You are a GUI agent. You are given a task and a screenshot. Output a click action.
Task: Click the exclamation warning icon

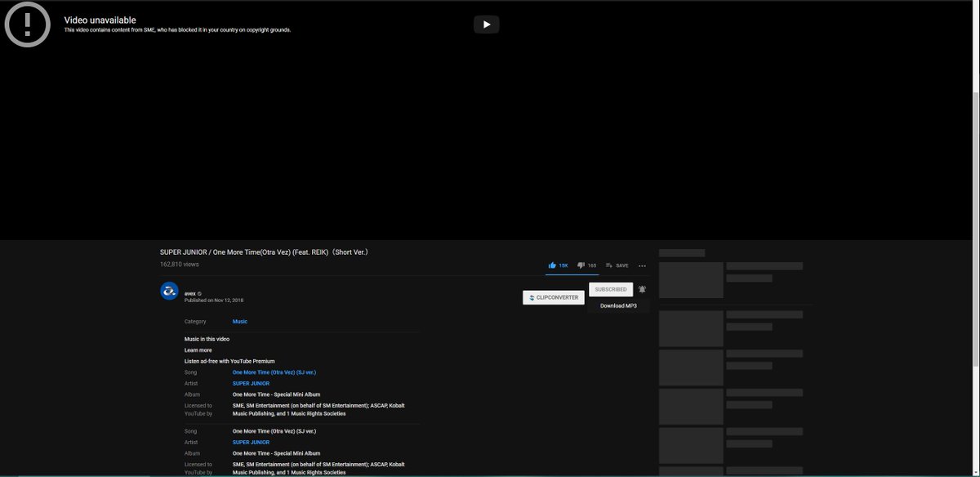(28, 25)
